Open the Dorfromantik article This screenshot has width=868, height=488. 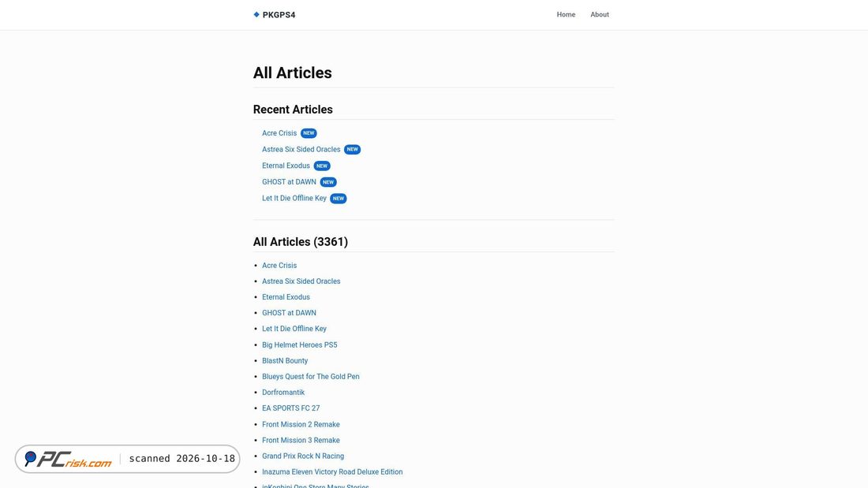282,393
